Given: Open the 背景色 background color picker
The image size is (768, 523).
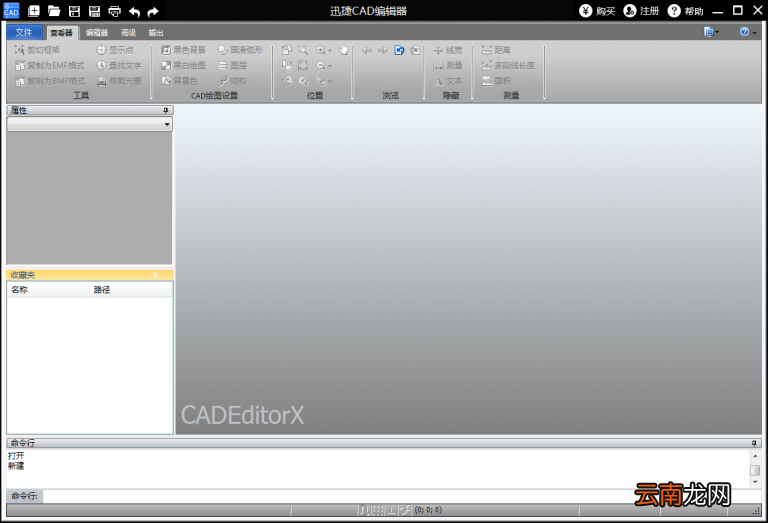Looking at the screenshot, I should click(x=179, y=81).
